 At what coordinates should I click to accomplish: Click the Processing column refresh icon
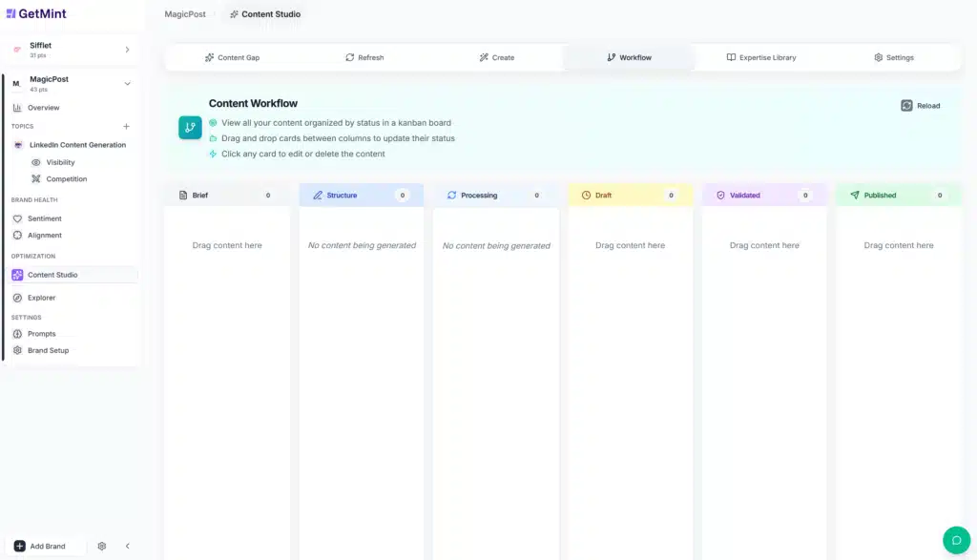point(451,195)
